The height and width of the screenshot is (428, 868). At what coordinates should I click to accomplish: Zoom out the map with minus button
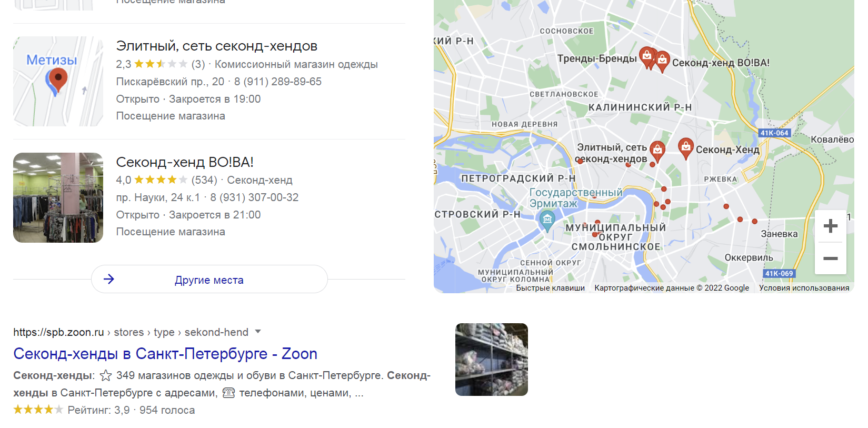pyautogui.click(x=830, y=258)
